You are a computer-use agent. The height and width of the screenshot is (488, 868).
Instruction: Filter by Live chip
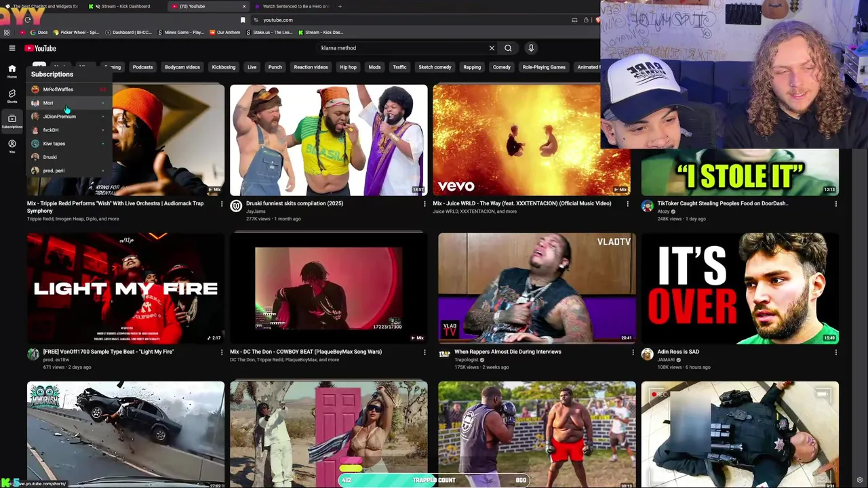click(x=252, y=67)
